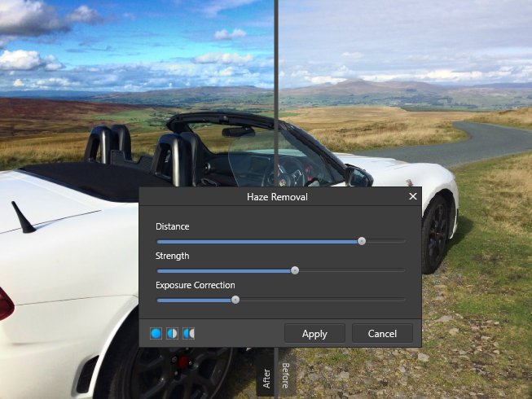Click the Exposure Correction label
The image size is (532, 399).
[196, 285]
